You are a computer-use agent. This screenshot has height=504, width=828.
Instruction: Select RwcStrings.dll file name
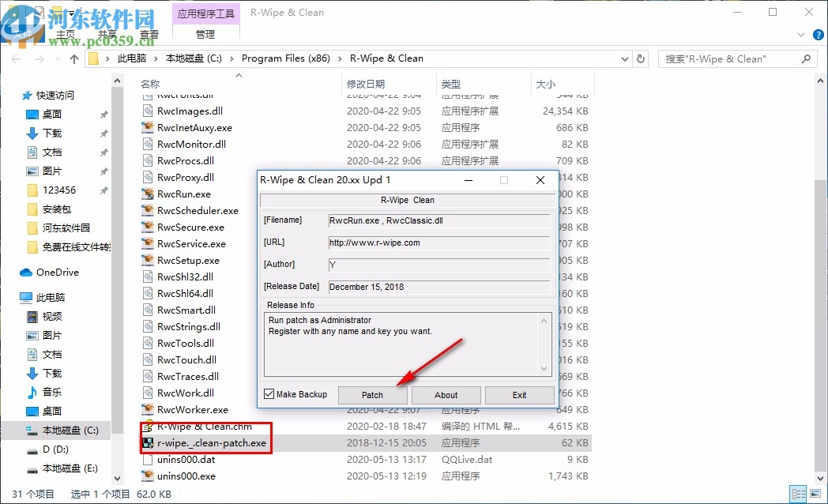point(189,327)
